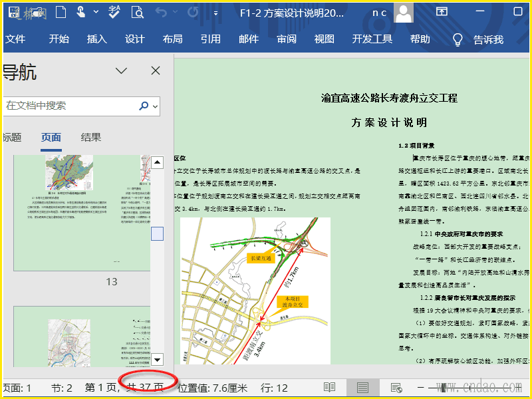
Task: Switch to the 结果 navigation tab
Action: point(91,138)
